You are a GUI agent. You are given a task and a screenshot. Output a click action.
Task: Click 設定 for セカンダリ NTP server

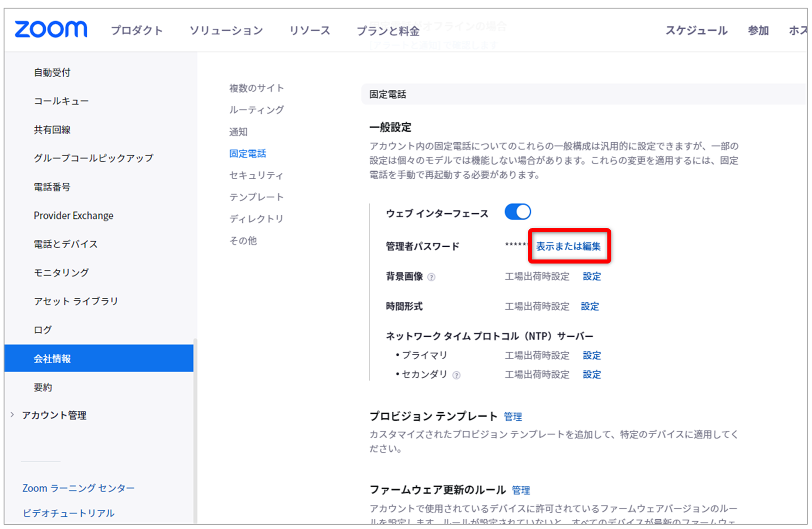coord(592,374)
